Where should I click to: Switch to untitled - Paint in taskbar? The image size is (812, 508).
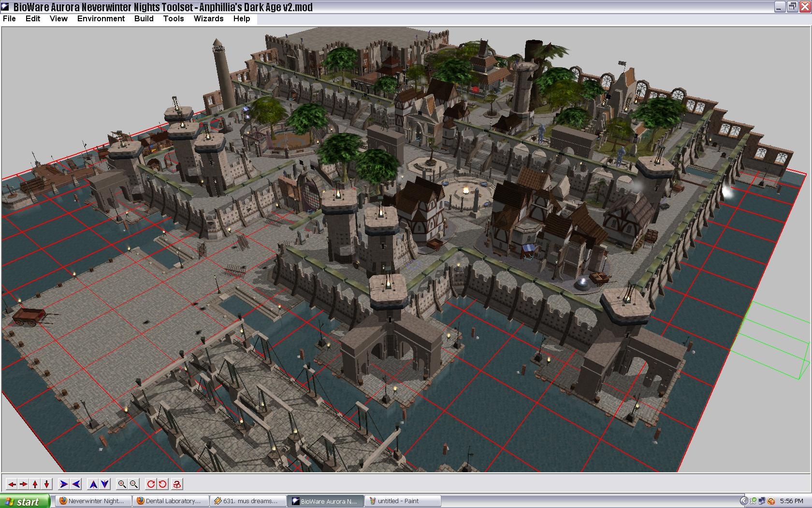[x=402, y=501]
